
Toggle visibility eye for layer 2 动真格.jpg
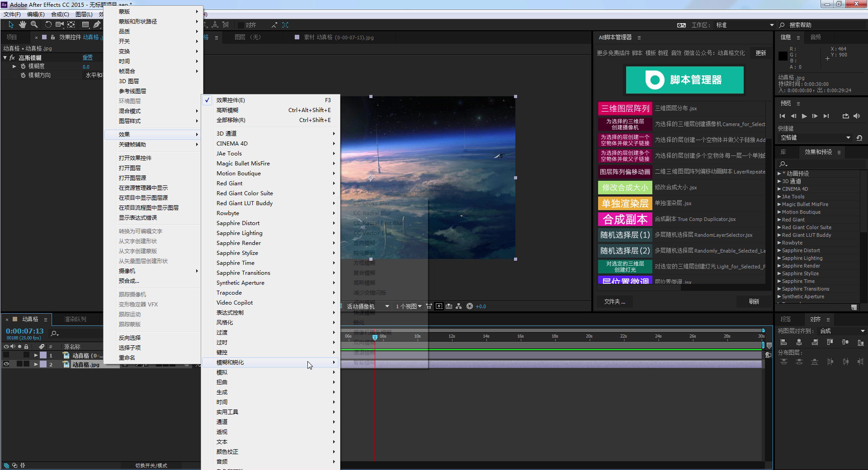(x=6, y=364)
